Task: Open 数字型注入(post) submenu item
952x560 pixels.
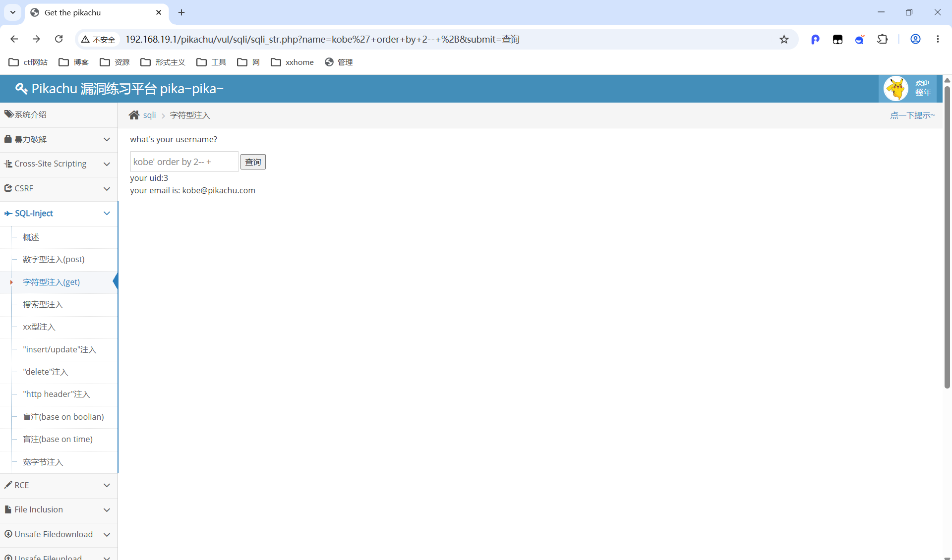Action: pyautogui.click(x=54, y=259)
